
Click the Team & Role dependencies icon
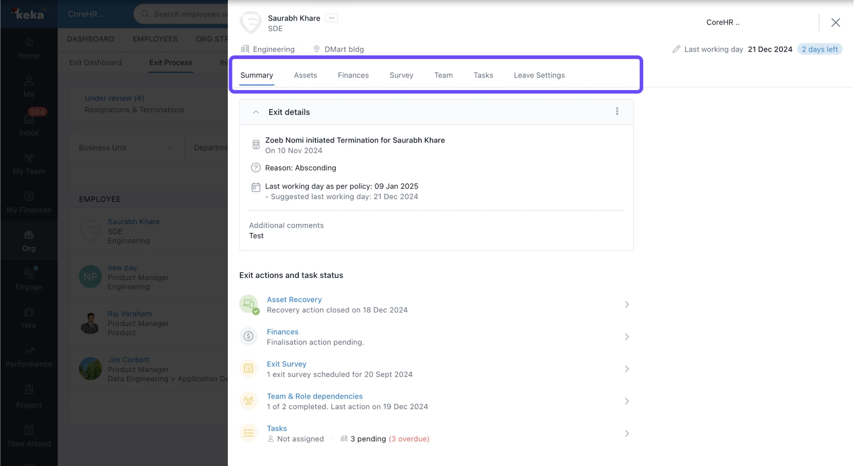249,401
